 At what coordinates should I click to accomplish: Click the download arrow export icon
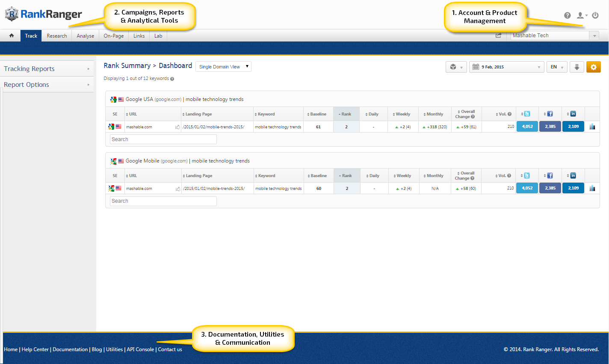point(576,67)
